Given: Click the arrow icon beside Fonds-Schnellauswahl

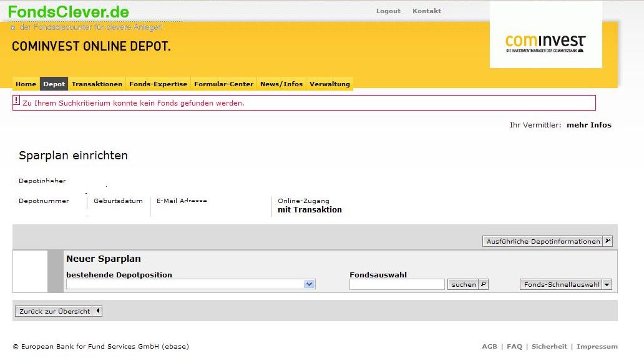Looking at the screenshot, I should tap(607, 284).
